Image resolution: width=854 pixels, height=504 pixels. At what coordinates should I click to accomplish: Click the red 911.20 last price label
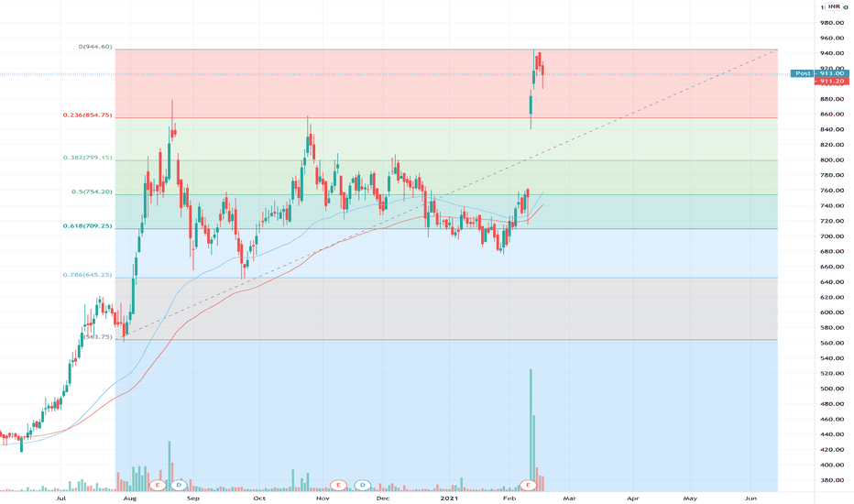pyautogui.click(x=832, y=82)
